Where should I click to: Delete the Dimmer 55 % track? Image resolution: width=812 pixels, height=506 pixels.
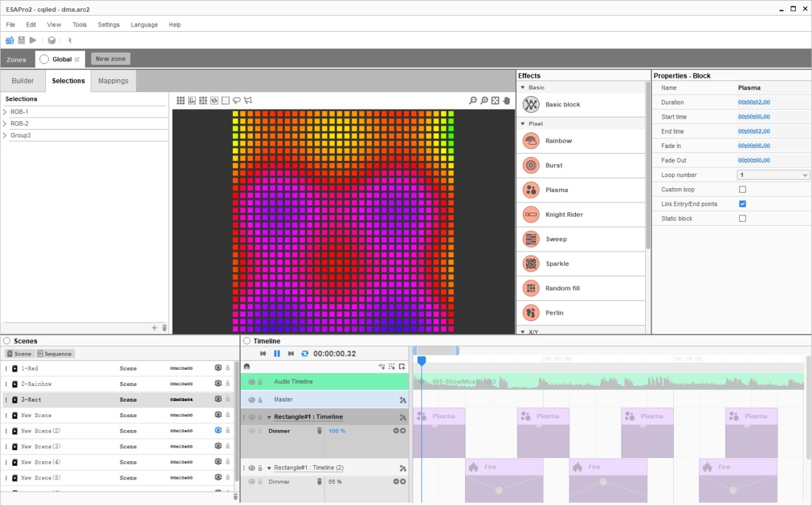coord(319,482)
